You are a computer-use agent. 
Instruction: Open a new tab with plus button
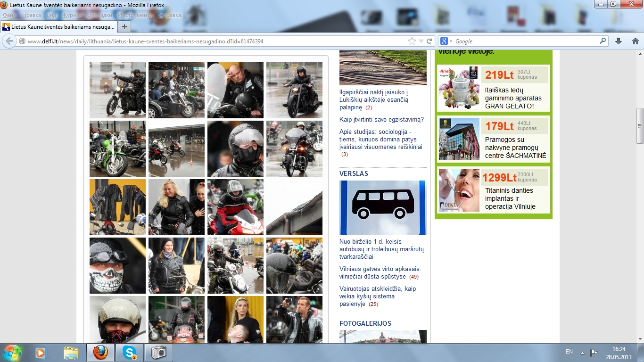coord(124,26)
